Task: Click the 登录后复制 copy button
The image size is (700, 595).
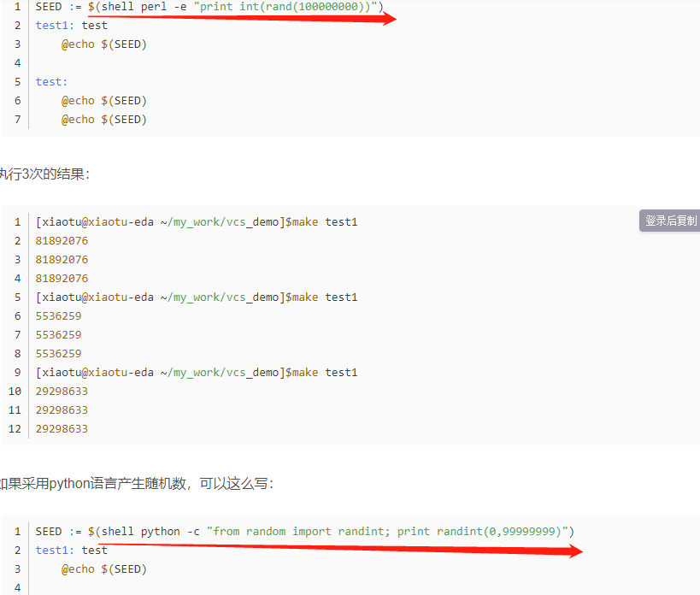Action: (x=670, y=221)
